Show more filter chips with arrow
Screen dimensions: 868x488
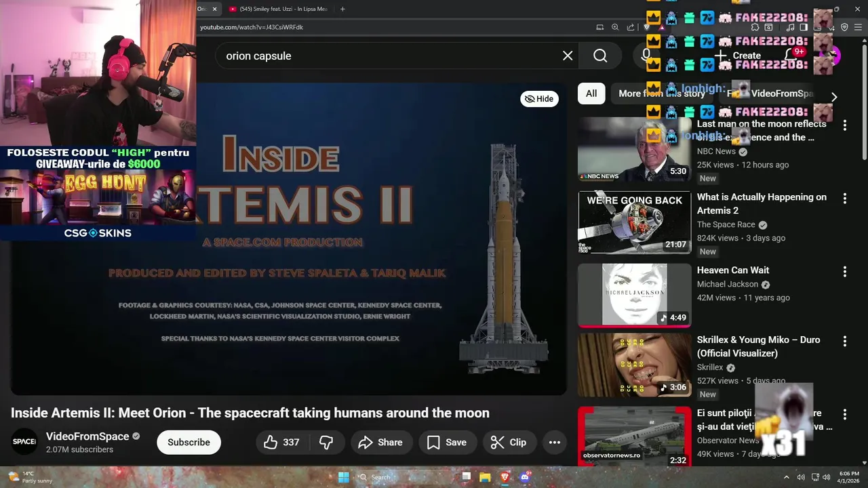tap(834, 97)
